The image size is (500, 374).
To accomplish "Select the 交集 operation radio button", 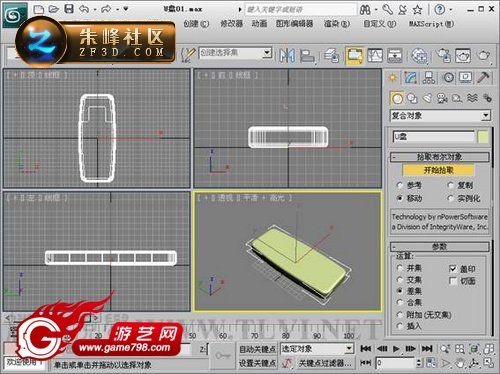I will click(400, 280).
